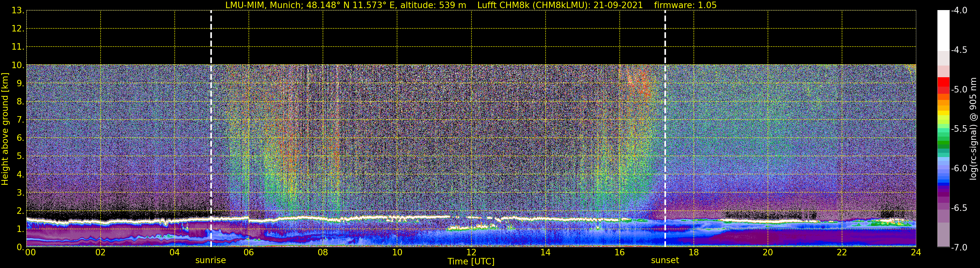Click the colorbar tick label '-4.0'
The width and height of the screenshot is (980, 268).
point(959,11)
